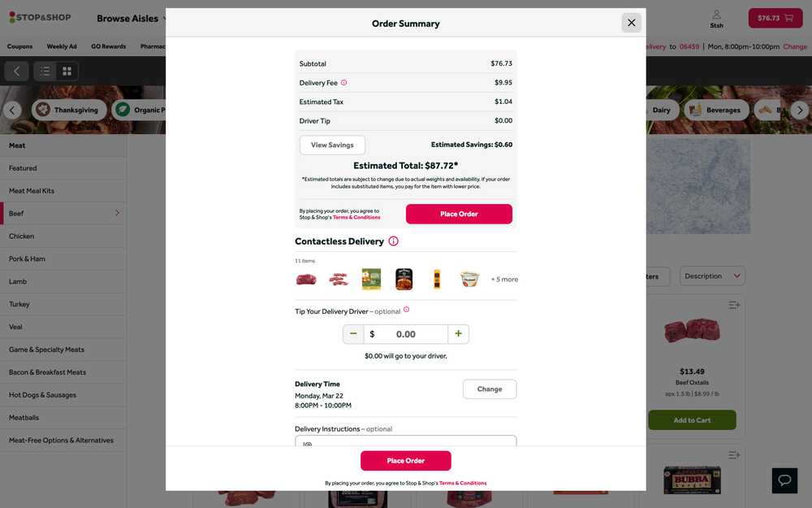
Task: Open the Weekly Ad tab
Action: coord(62,46)
